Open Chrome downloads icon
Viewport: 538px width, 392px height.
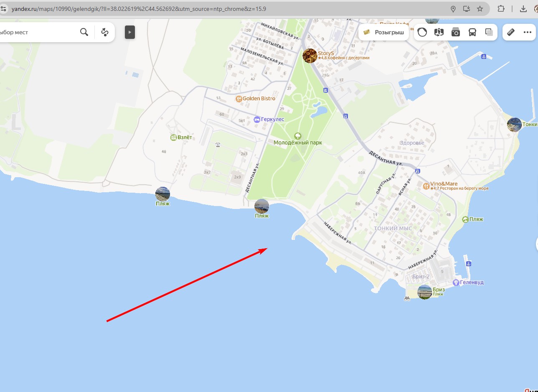point(523,9)
